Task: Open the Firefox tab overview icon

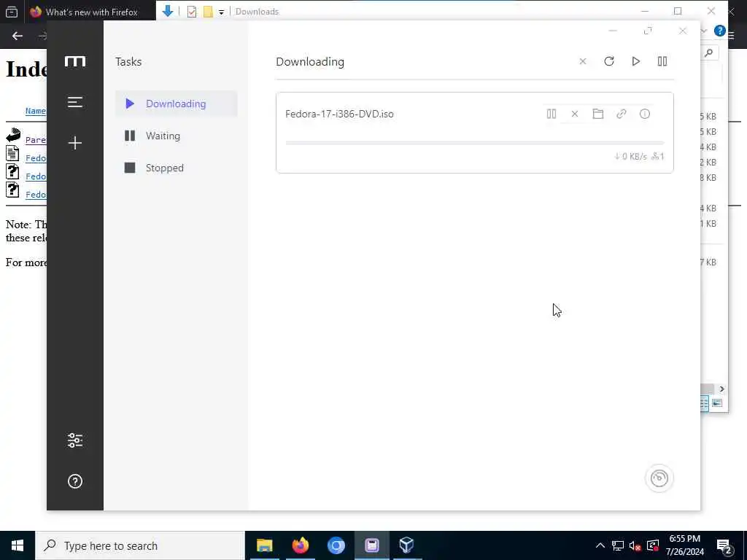Action: click(12, 12)
